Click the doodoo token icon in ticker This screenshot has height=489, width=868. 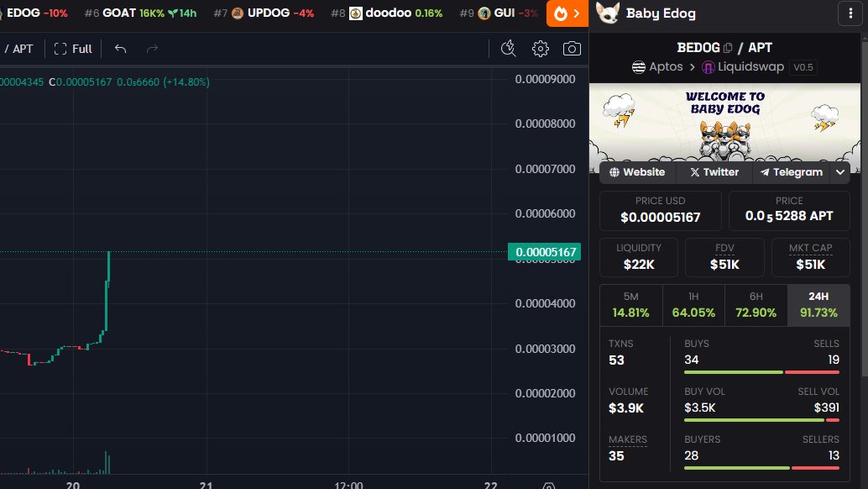point(356,13)
